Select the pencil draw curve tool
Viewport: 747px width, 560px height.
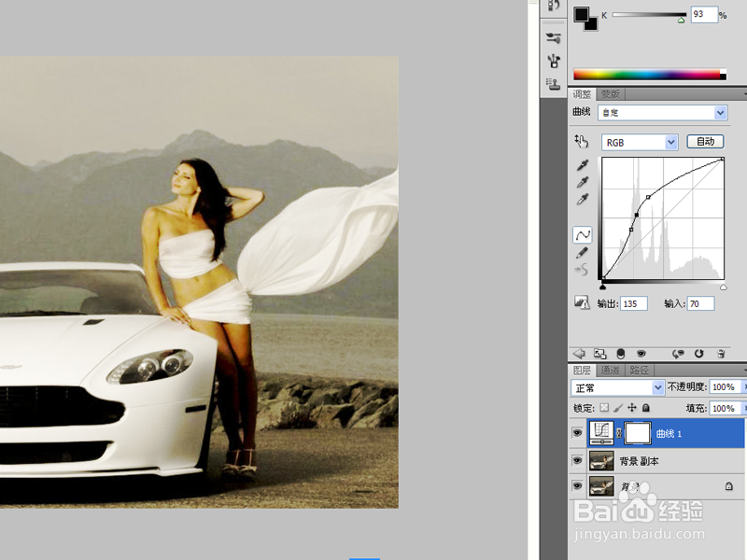(582, 253)
